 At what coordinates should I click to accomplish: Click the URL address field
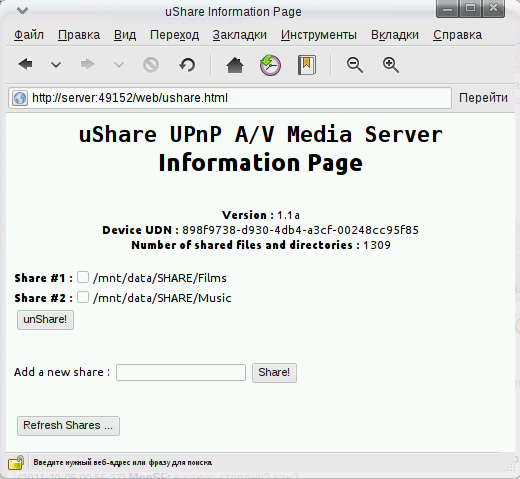click(x=230, y=98)
